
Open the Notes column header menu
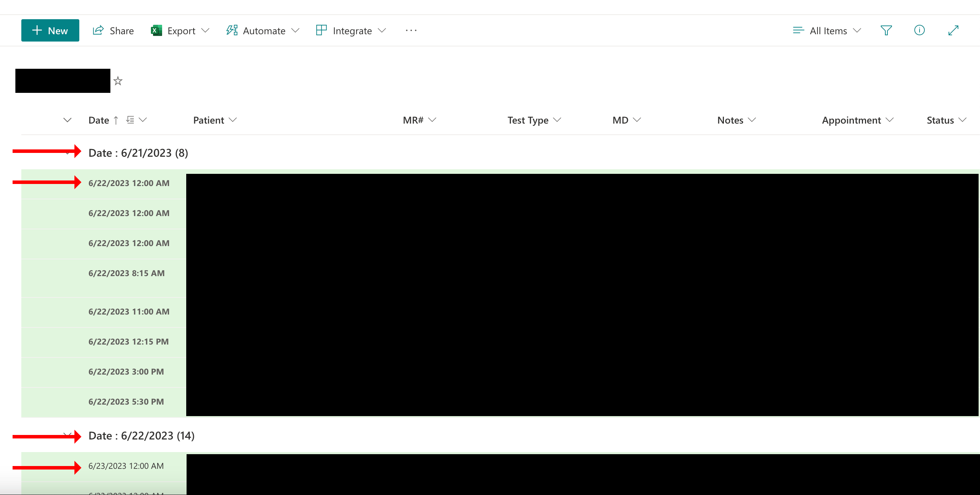pyautogui.click(x=736, y=120)
